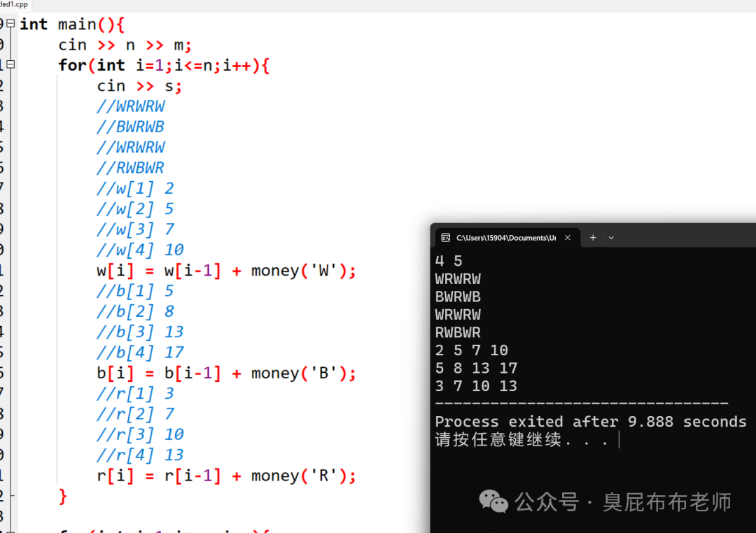Click the comment '//b[2] 8'
Image resolution: width=756 pixels, height=533 pixels.
135,311
